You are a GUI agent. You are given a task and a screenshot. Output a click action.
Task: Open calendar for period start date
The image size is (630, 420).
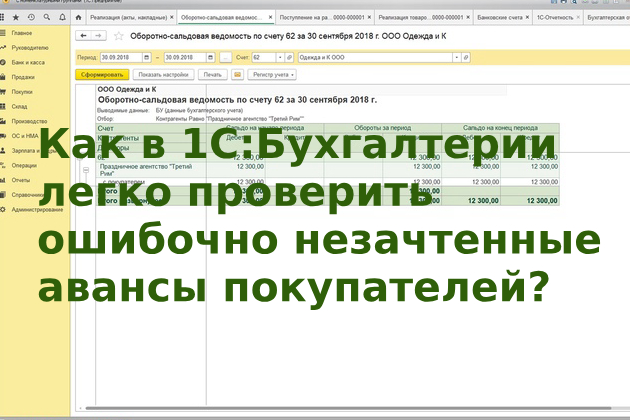[x=147, y=57]
